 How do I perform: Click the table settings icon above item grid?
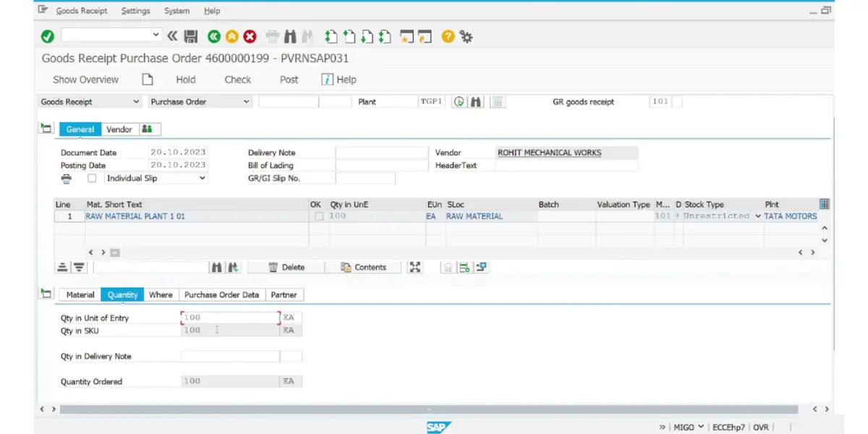click(x=824, y=204)
